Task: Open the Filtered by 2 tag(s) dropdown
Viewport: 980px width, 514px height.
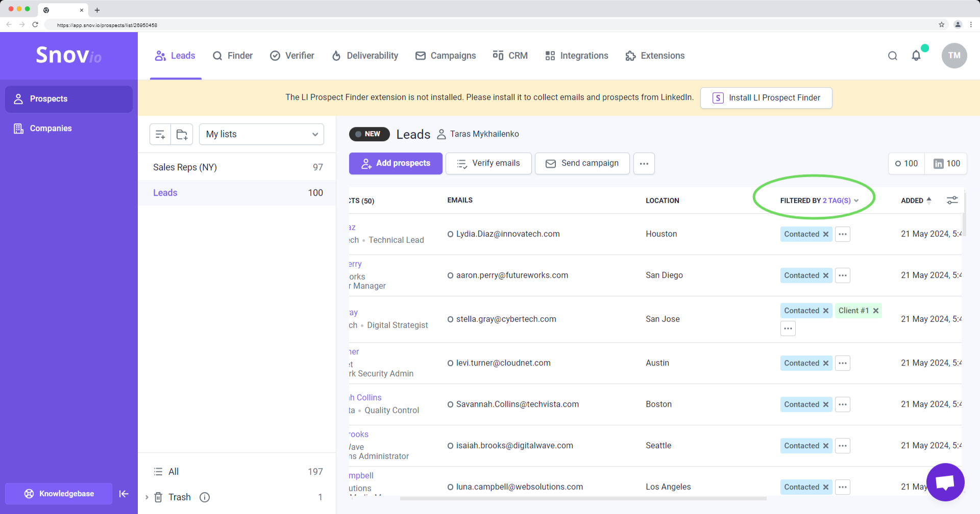Action: pos(820,200)
